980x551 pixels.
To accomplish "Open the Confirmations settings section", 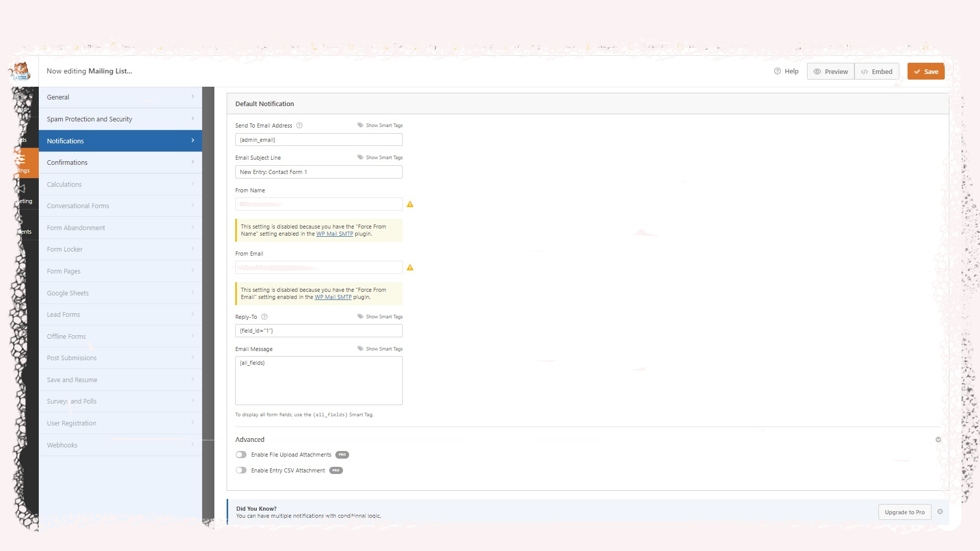I will pos(120,162).
